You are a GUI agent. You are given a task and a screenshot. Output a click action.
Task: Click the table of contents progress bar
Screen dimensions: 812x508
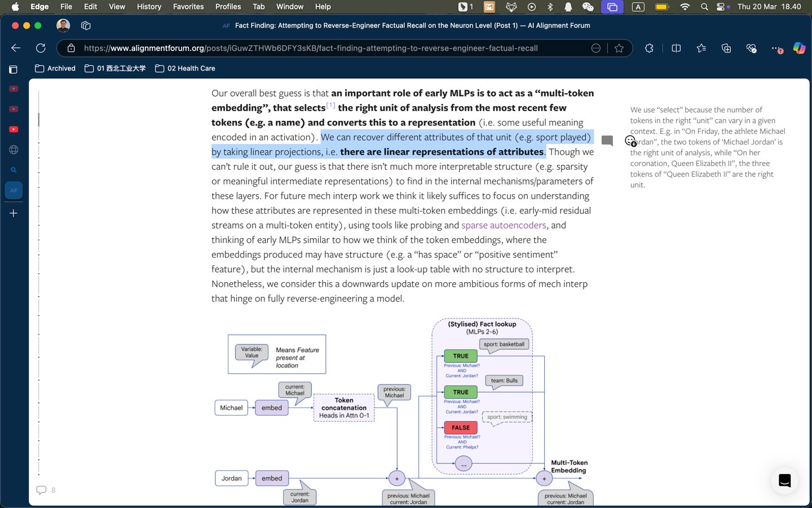coord(38,282)
